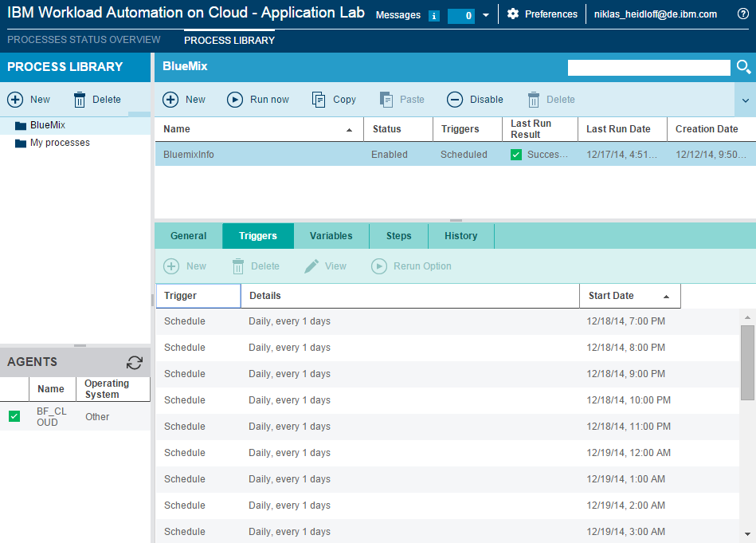The width and height of the screenshot is (756, 543).
Task: Click the Last Run Result column header
Action: (x=540, y=129)
